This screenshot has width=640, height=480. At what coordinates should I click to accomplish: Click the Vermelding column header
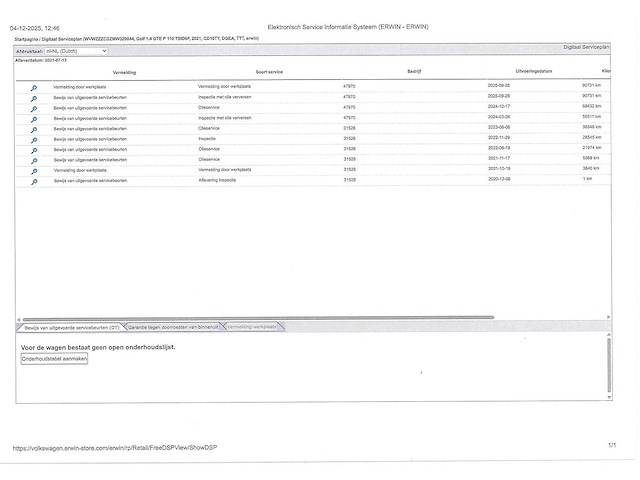tap(125, 72)
